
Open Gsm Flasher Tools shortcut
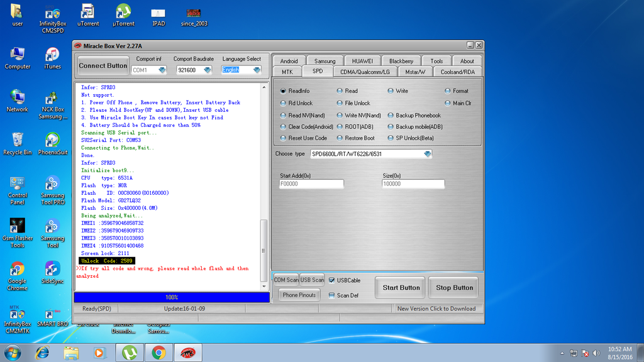click(x=17, y=234)
